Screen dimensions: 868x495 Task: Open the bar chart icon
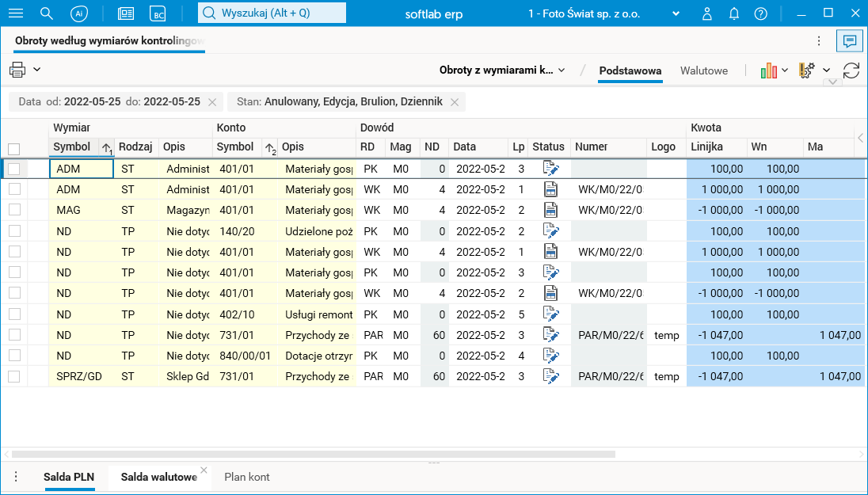click(x=768, y=70)
